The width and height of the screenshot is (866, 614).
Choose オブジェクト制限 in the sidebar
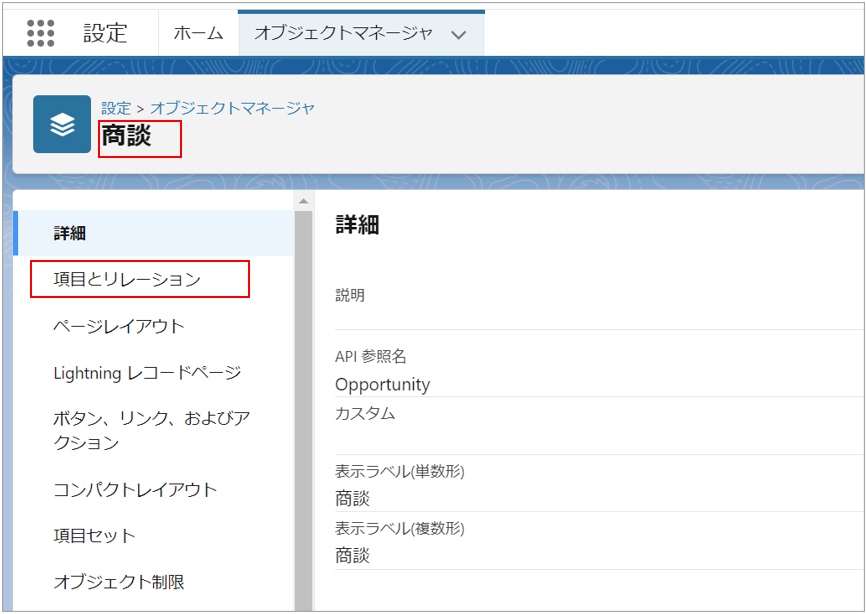[x=119, y=582]
